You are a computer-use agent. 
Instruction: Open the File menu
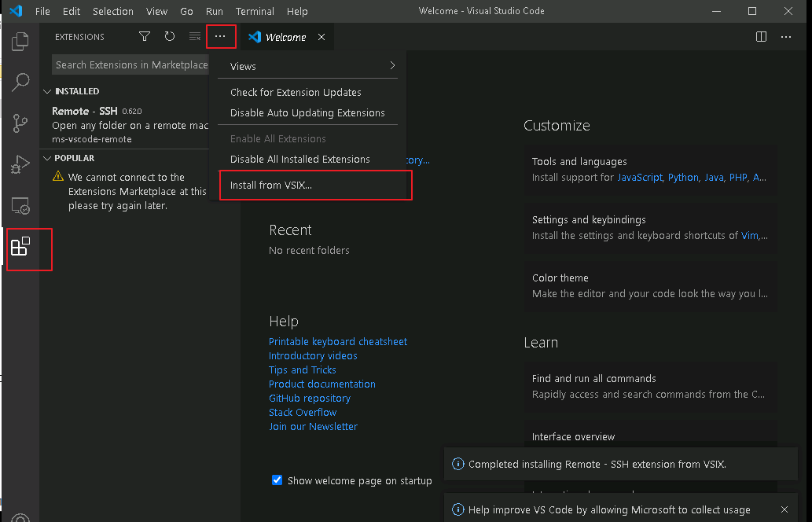42,11
